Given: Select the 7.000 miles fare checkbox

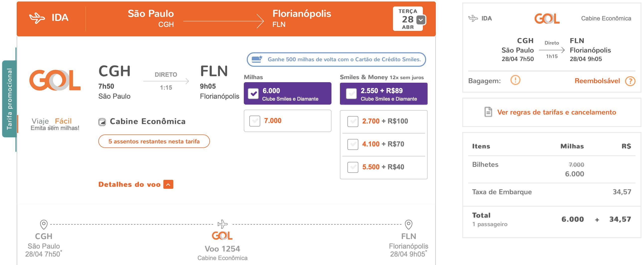Looking at the screenshot, I should (255, 121).
